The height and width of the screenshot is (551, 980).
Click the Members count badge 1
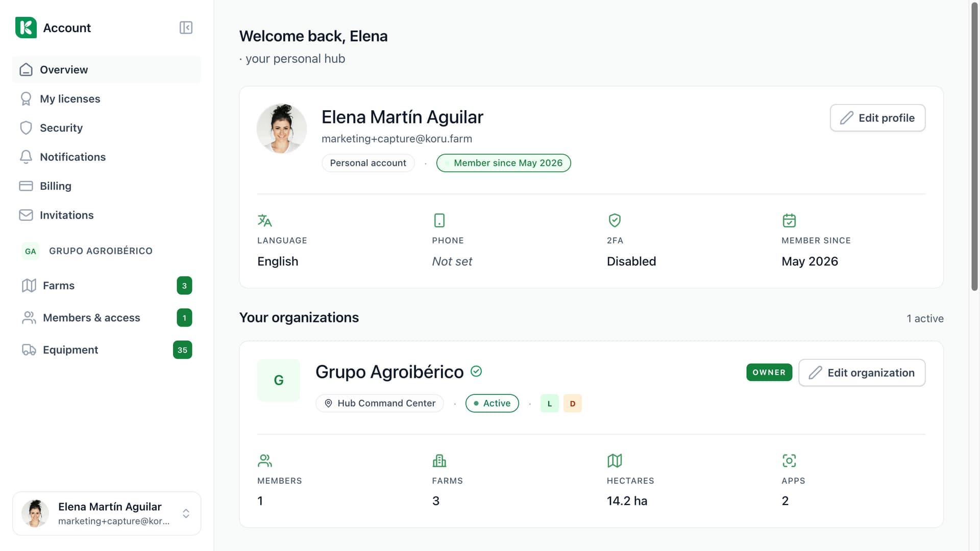pos(184,318)
